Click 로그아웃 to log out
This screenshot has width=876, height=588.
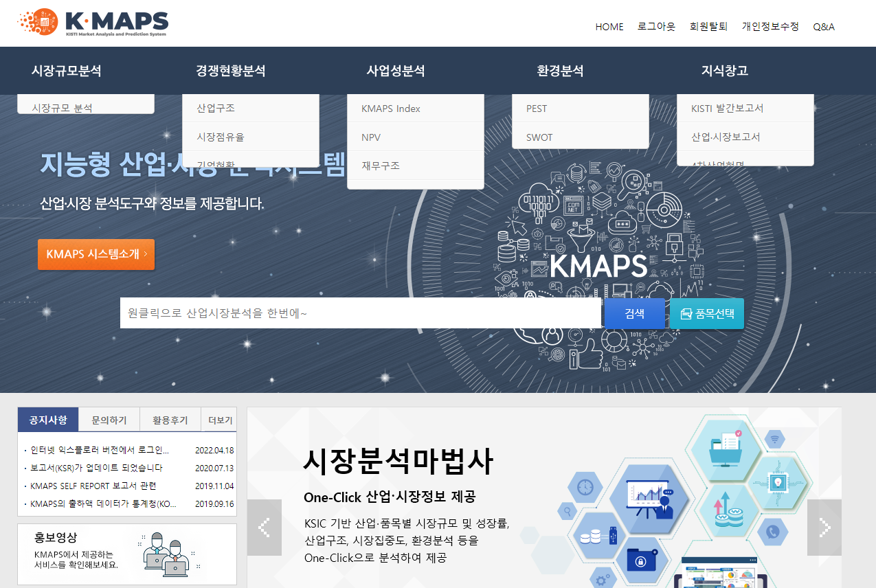(657, 26)
